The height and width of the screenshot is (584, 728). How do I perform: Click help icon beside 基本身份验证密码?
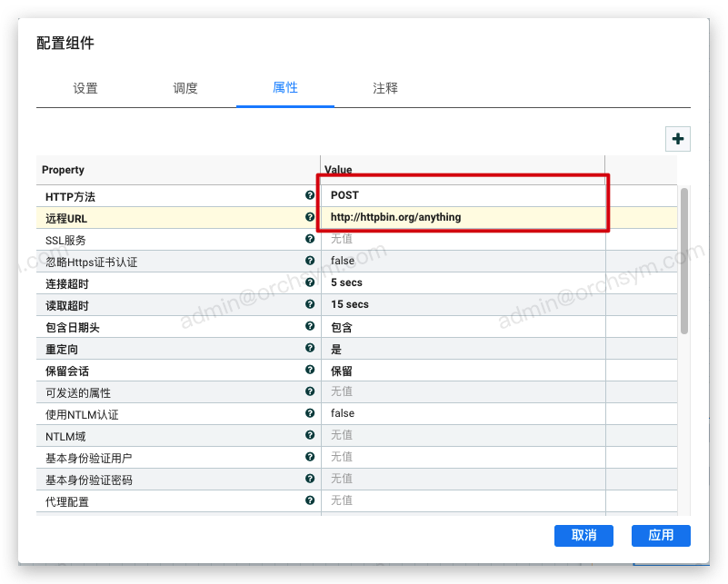click(x=310, y=479)
